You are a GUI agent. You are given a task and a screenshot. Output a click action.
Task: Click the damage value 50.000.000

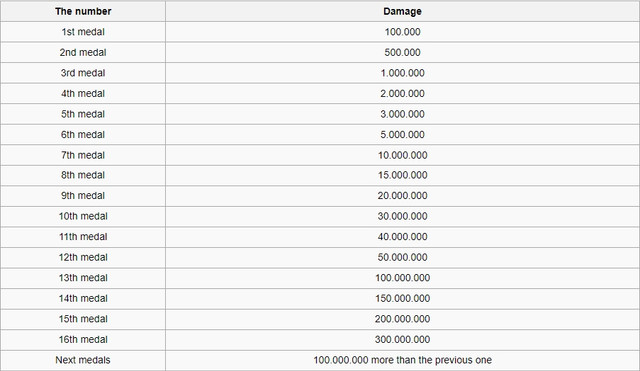click(x=402, y=257)
